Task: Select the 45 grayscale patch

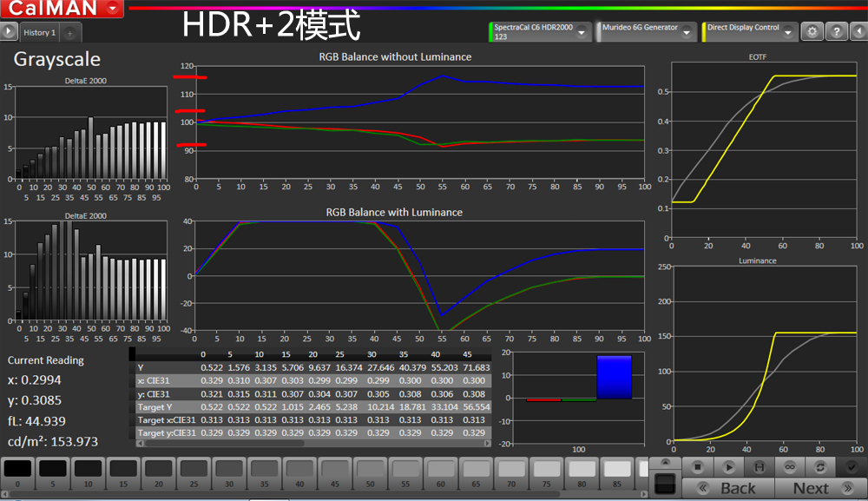Action: pyautogui.click(x=335, y=473)
